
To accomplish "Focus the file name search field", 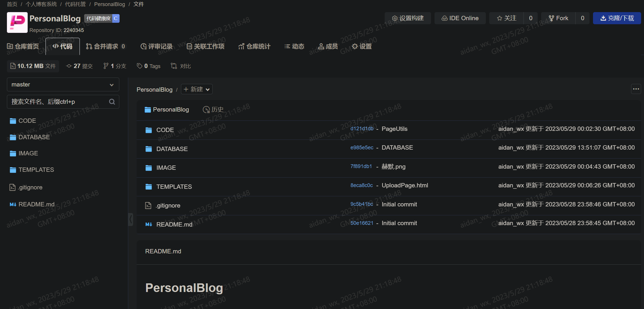I will tap(63, 102).
